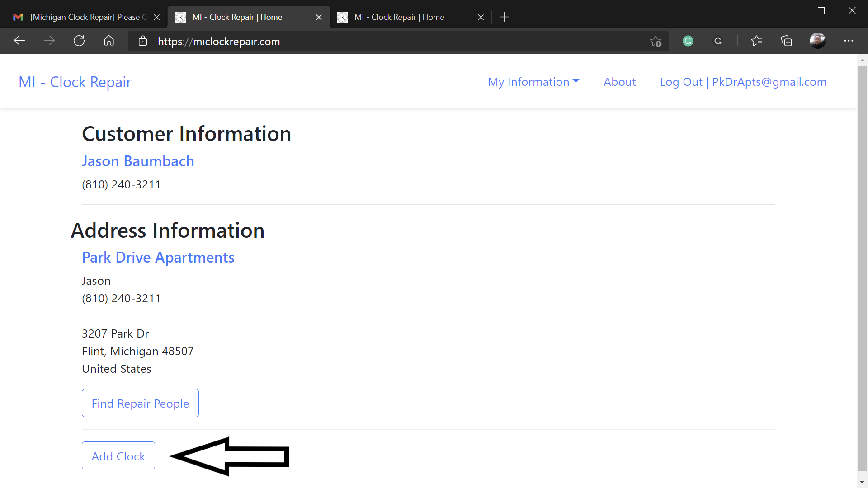Open My Information dropdown menu

[x=533, y=81]
